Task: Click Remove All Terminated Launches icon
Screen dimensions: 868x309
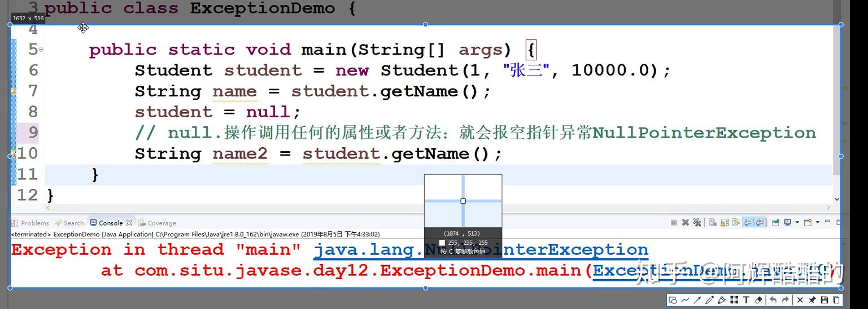Action: (x=697, y=223)
